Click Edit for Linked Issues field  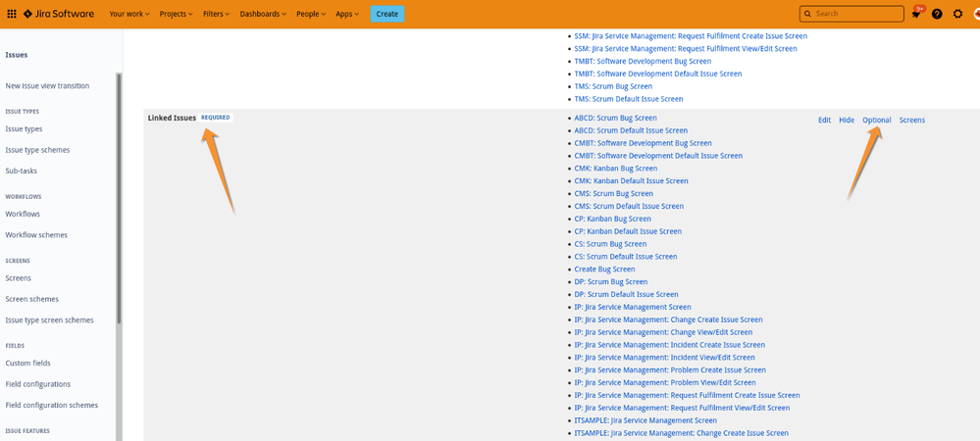click(x=824, y=120)
